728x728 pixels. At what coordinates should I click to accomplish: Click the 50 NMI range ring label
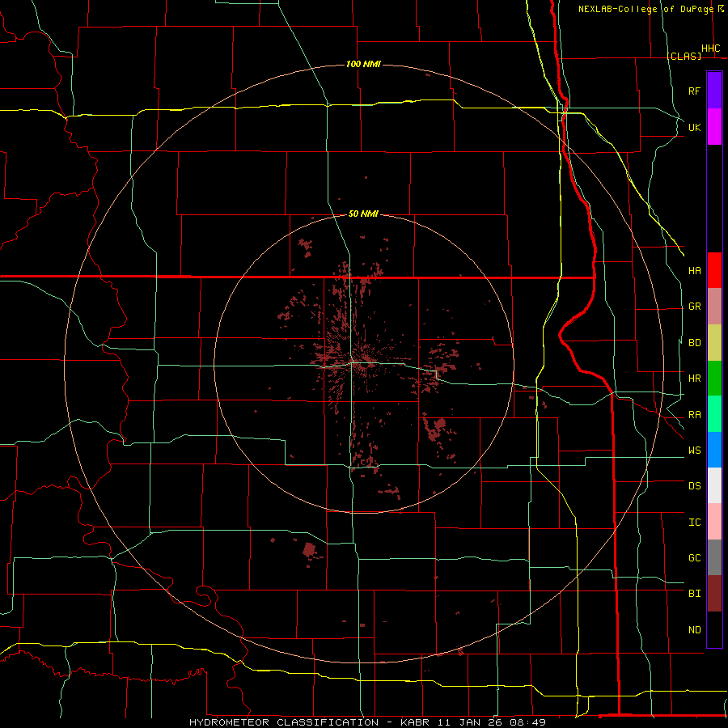click(x=363, y=214)
